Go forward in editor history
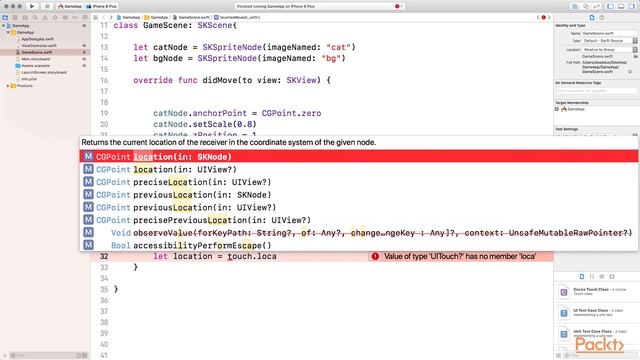640x360 pixels. coord(111,18)
